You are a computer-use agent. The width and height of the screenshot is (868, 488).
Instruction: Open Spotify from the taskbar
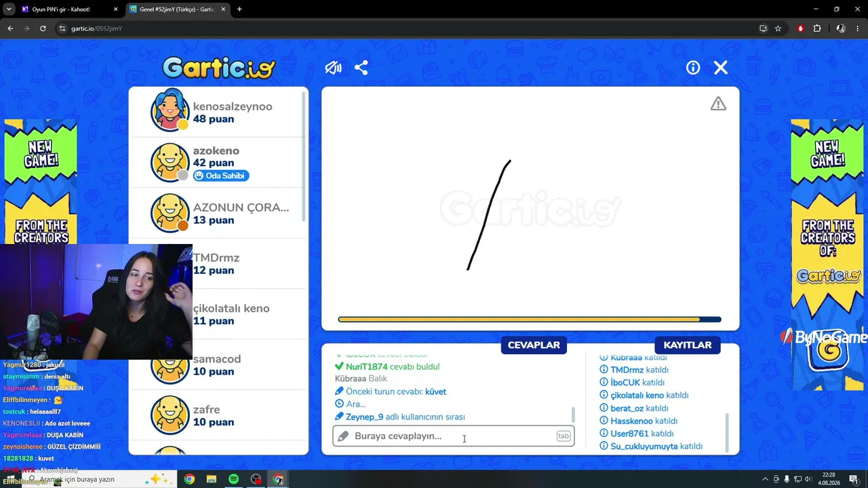pyautogui.click(x=233, y=479)
